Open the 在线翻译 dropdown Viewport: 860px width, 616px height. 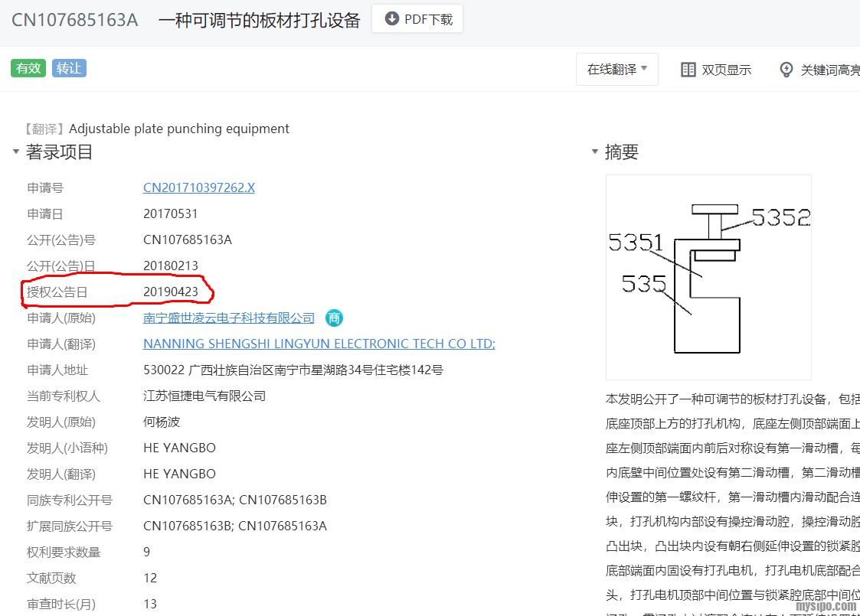616,70
